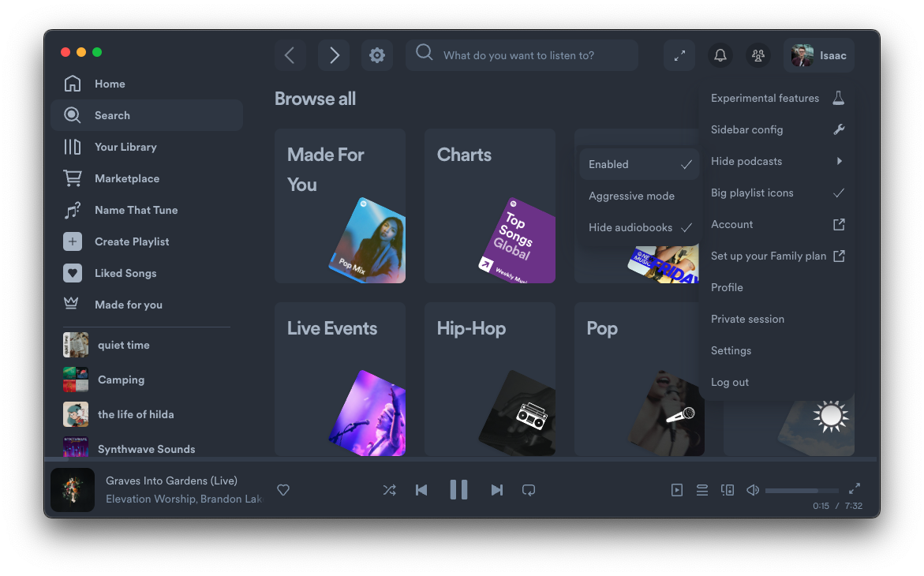Open the Home sidebar item
The image size is (924, 576).
(147, 84)
